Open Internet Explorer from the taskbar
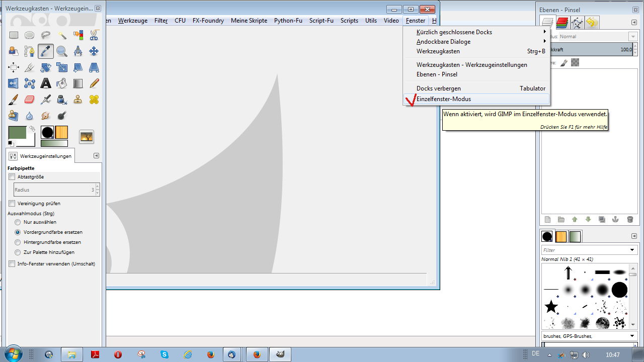 tap(188, 354)
